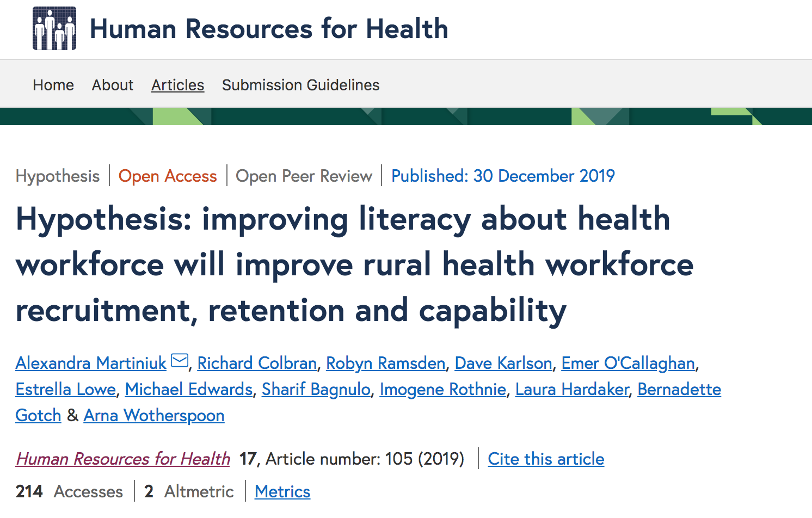Select author Richard Colbran
This screenshot has height=518, width=812.
257,363
